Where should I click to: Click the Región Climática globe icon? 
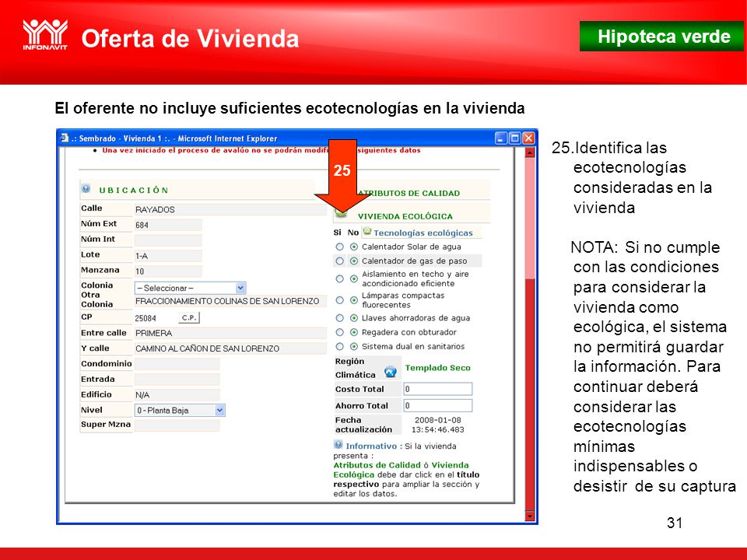[390, 371]
